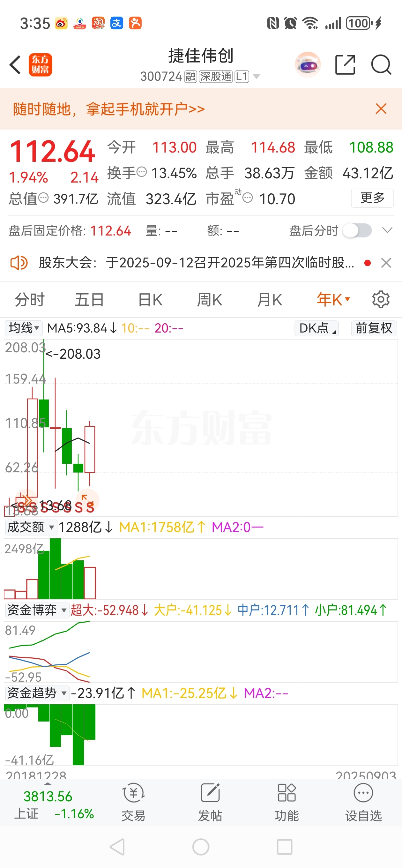Tap the 融 margin tag
Image resolution: width=402 pixels, height=868 pixels.
pos(190,77)
